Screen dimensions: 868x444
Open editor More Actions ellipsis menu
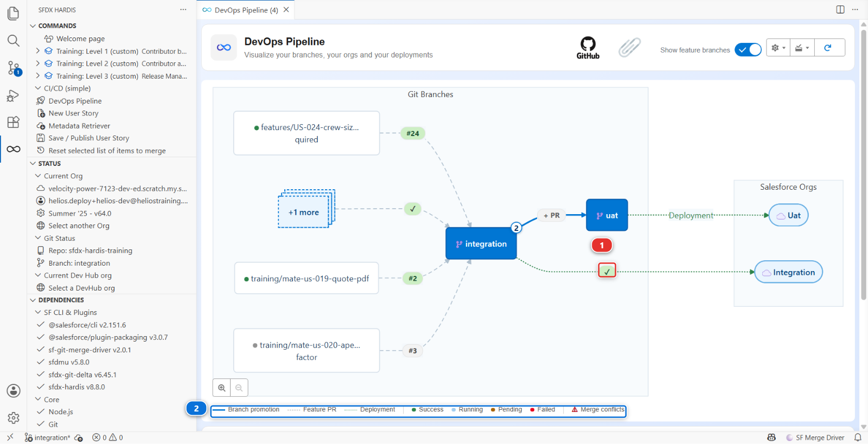855,9
